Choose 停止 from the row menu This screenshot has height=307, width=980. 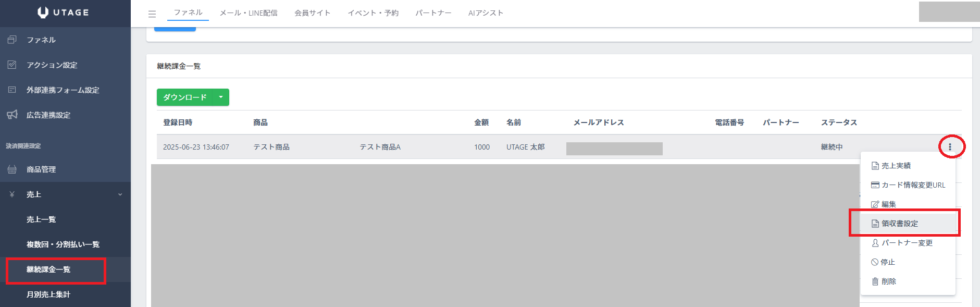tap(908, 262)
